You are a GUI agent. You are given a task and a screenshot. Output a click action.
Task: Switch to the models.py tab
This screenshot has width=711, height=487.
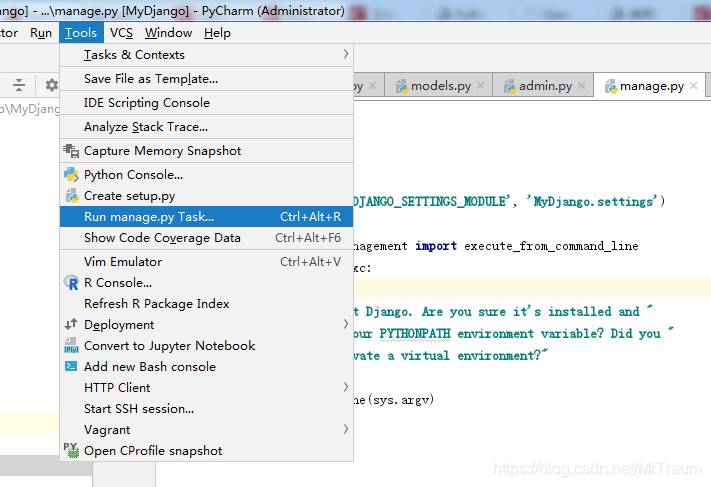click(x=440, y=86)
